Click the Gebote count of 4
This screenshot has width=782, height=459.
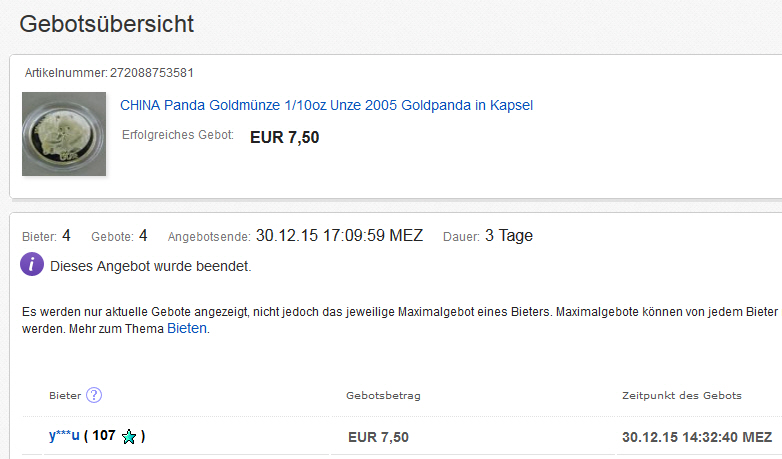coord(143,236)
